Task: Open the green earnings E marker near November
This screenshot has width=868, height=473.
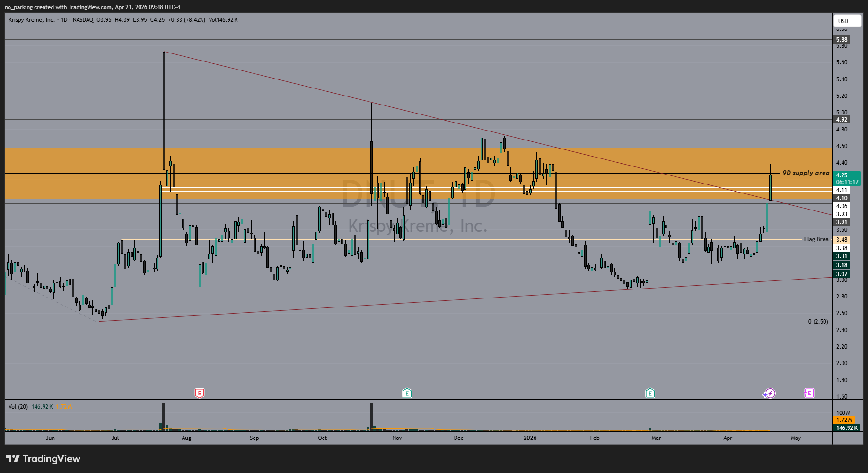Action: (407, 393)
